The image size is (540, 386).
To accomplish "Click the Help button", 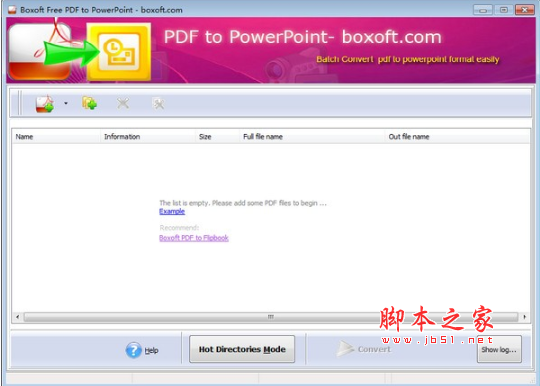I will coord(142,350).
